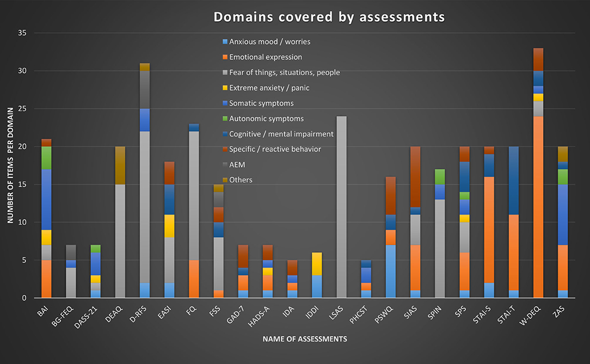Screen dimensions: 590x364
Task: Click the chart title "Domains covered by assessments"
Action: pos(329,17)
